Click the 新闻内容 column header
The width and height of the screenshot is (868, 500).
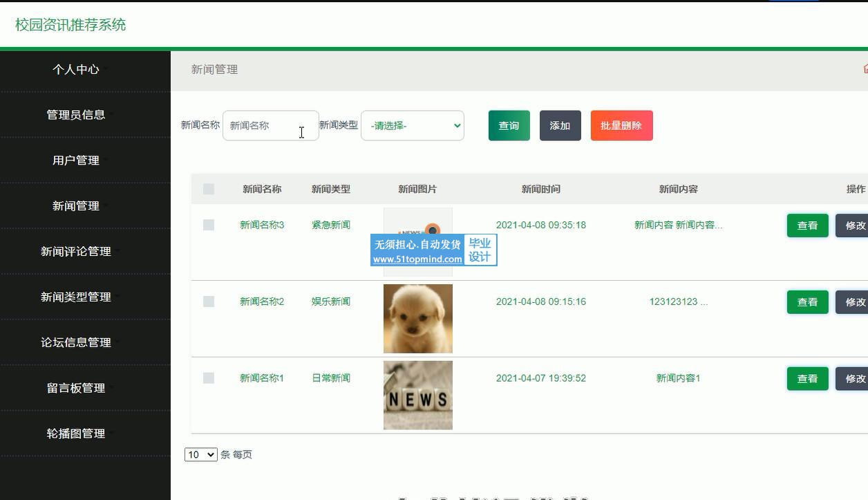tap(679, 189)
